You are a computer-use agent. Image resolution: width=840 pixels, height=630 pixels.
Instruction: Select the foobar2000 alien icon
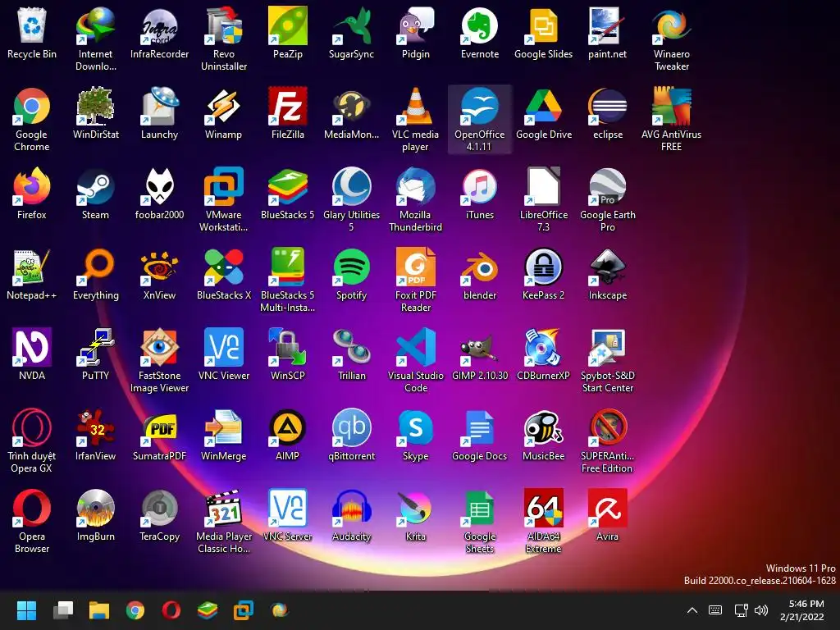160,188
